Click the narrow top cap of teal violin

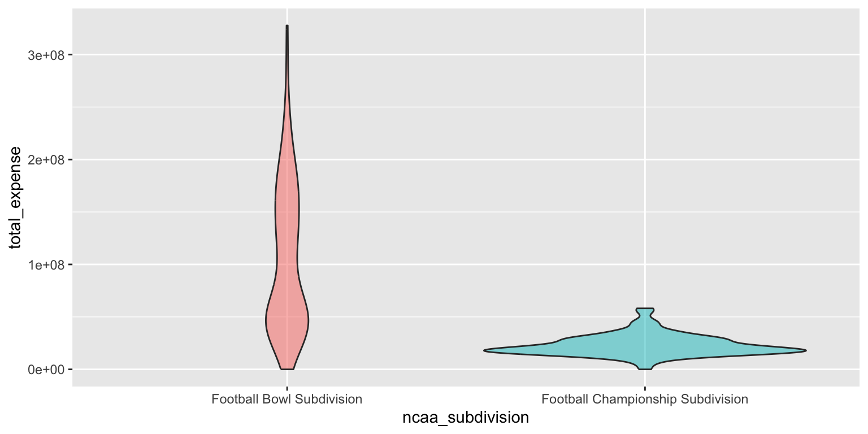645,309
